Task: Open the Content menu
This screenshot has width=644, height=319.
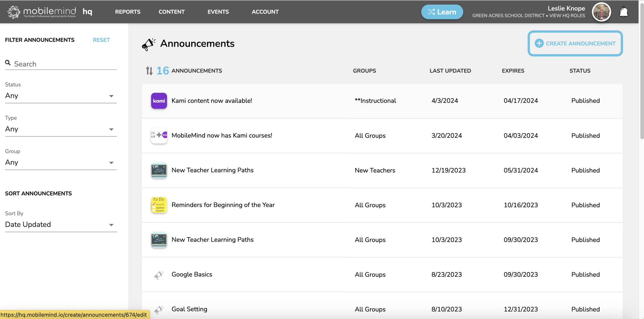Action: click(x=172, y=12)
